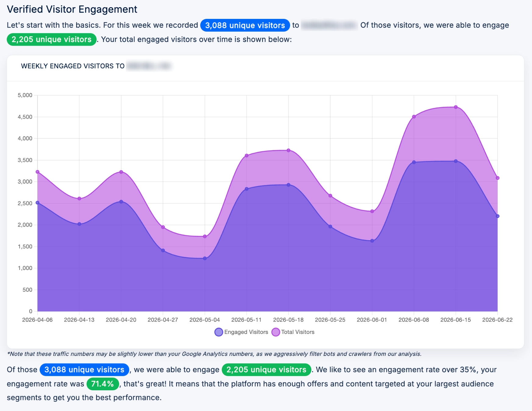The image size is (532, 411).
Task: Click the pink-purple Total Visitors legend circle
Action: [276, 332]
